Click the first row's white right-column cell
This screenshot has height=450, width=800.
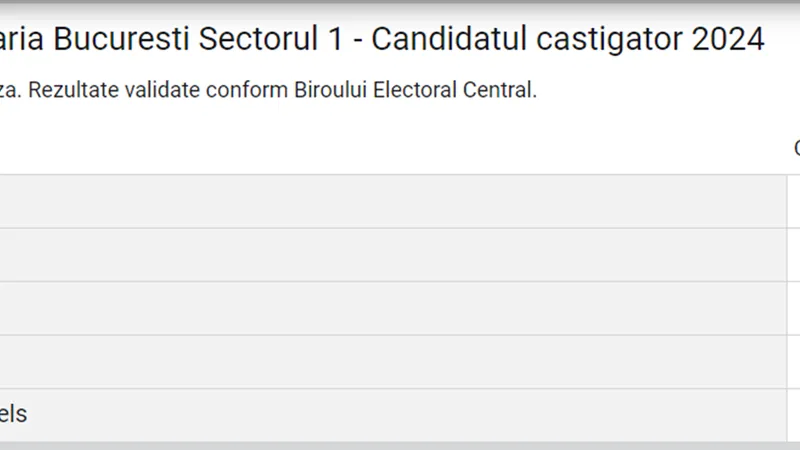click(x=794, y=202)
